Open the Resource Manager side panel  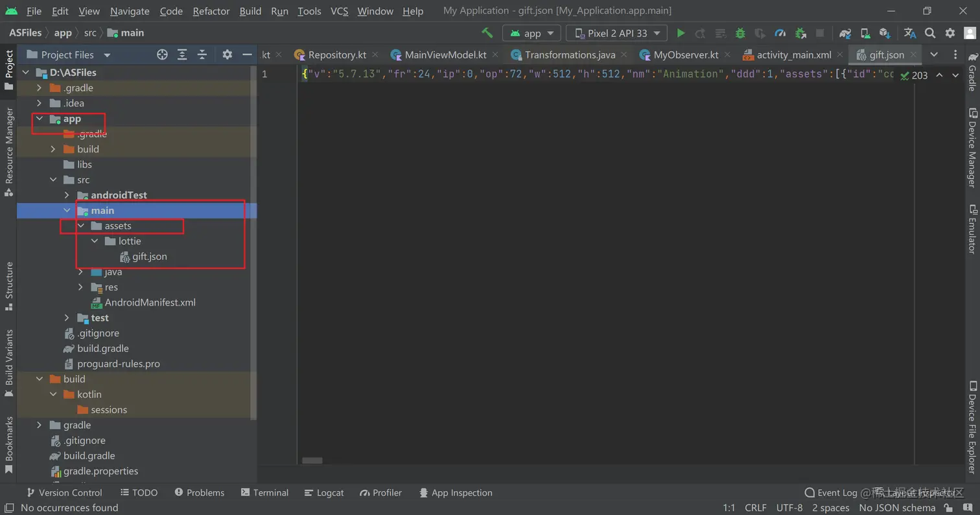pos(9,151)
